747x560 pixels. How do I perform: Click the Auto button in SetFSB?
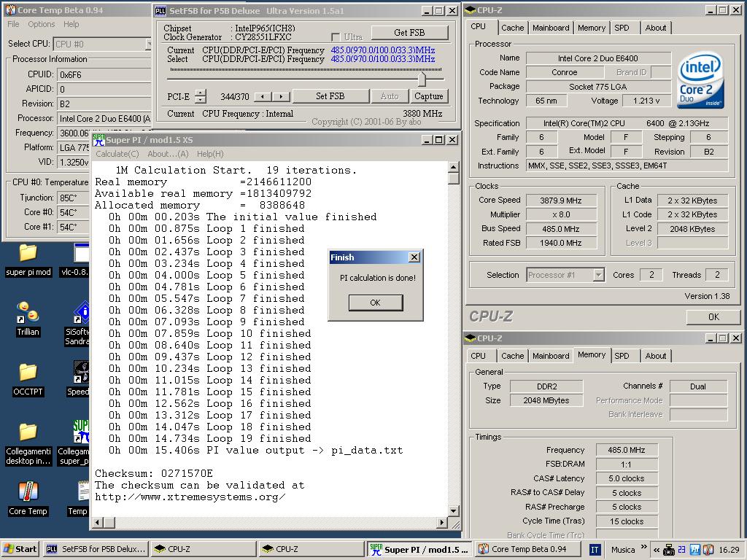point(390,96)
